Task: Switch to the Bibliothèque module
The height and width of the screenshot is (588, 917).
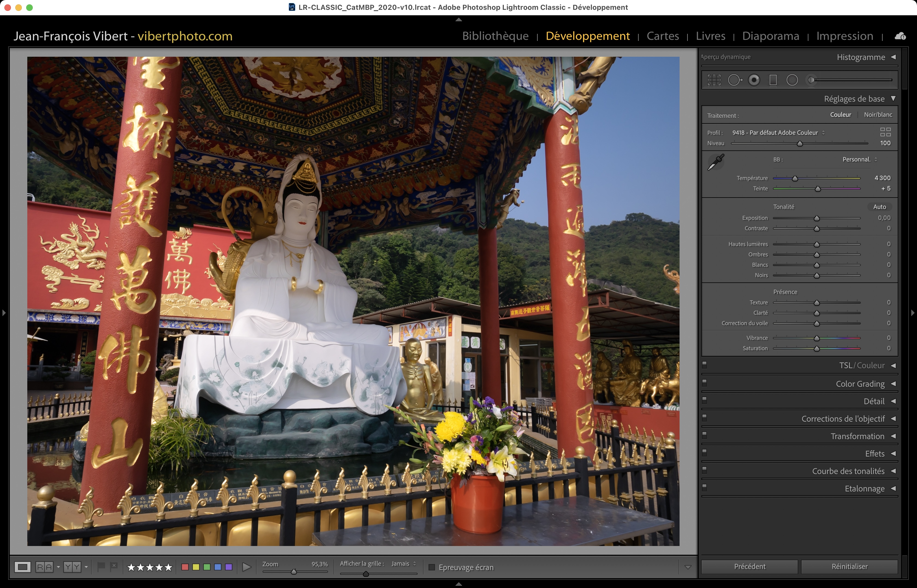Action: (x=495, y=36)
